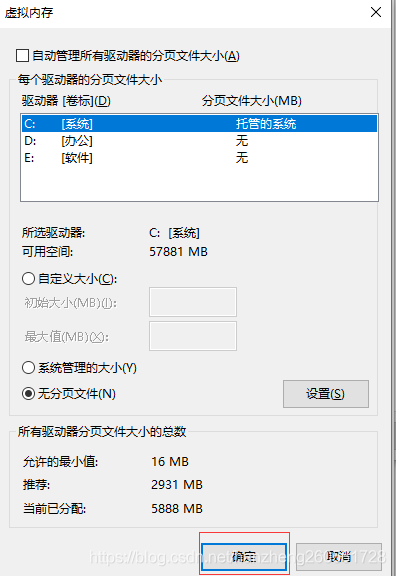Click the 初始大小(MB)(I) label text

[x=71, y=303]
